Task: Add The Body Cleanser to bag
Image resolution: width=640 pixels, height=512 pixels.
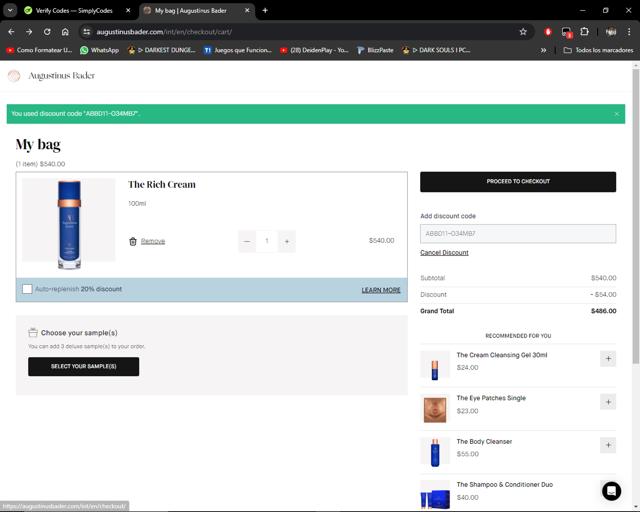Action: pos(608,445)
